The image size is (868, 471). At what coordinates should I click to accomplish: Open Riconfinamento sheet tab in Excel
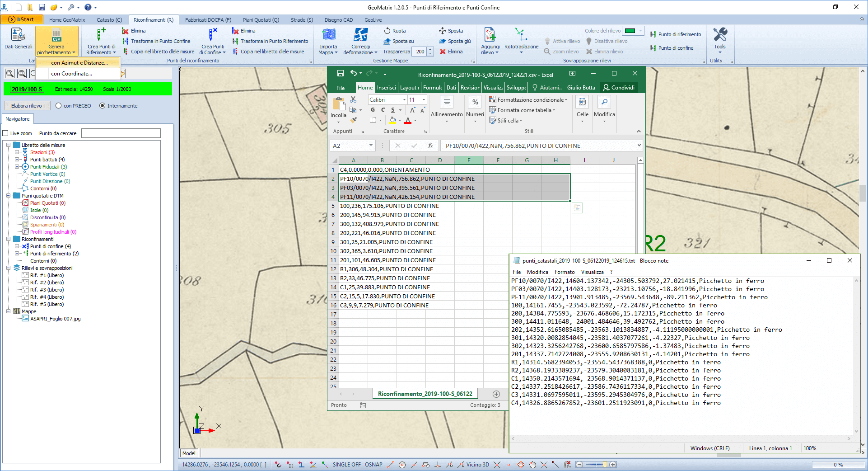click(425, 394)
